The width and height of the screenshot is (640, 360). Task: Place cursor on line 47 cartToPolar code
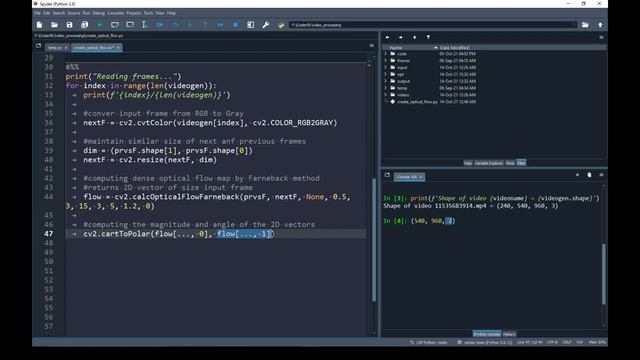pos(179,234)
